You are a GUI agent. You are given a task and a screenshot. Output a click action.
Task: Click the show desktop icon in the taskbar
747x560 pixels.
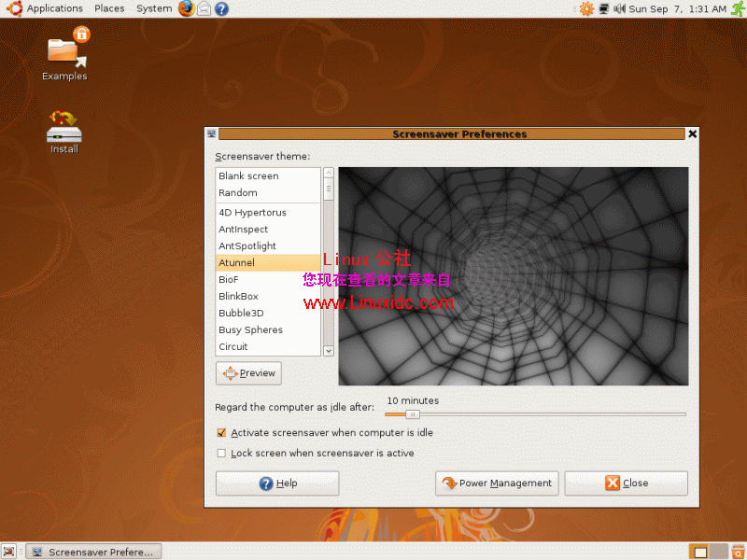tap(9, 551)
